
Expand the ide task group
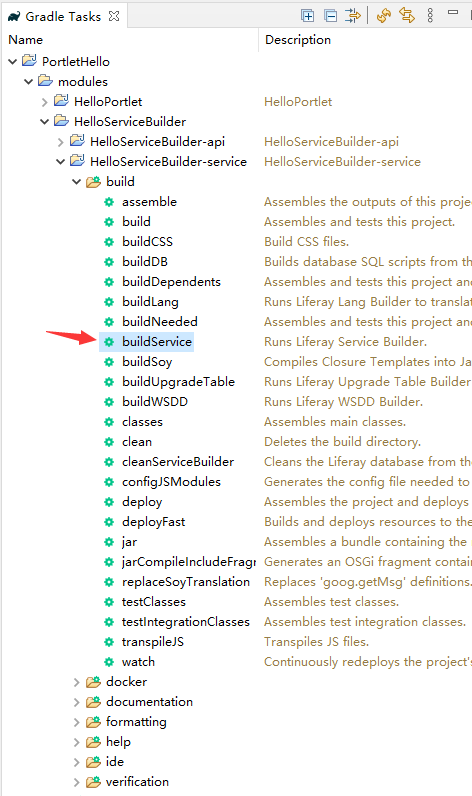[77, 762]
